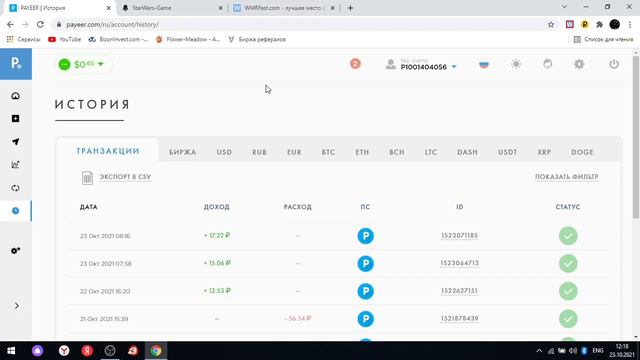Viewport: 640px width, 360px height.
Task: Bookmark this page with star icon
Action: [x=551, y=24]
